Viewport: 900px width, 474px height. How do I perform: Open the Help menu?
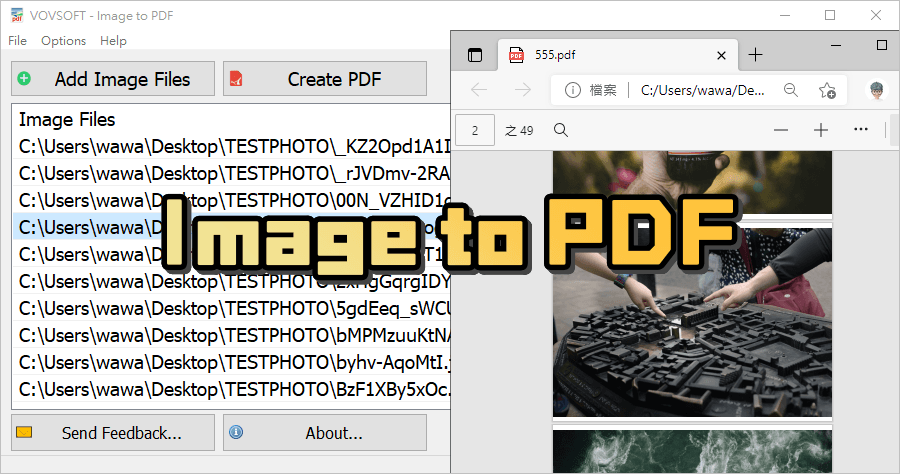point(113,41)
